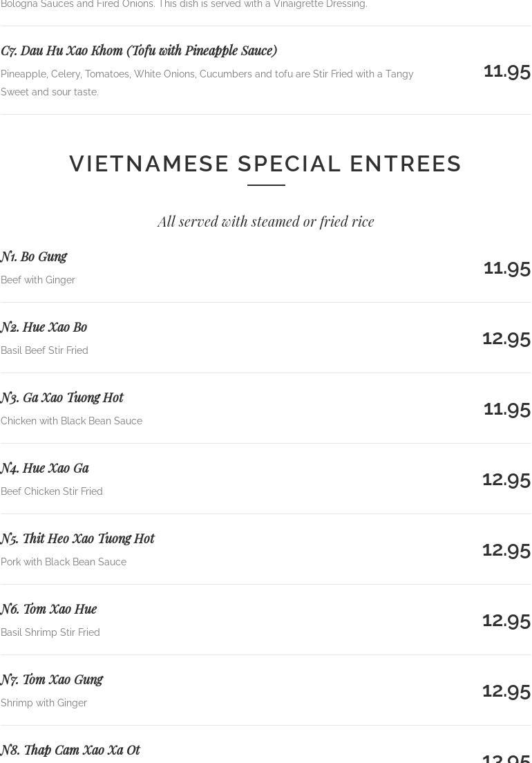
Task: Select the 11.95 price for Tofu with Pineapple Sauce
Action: click(x=506, y=70)
